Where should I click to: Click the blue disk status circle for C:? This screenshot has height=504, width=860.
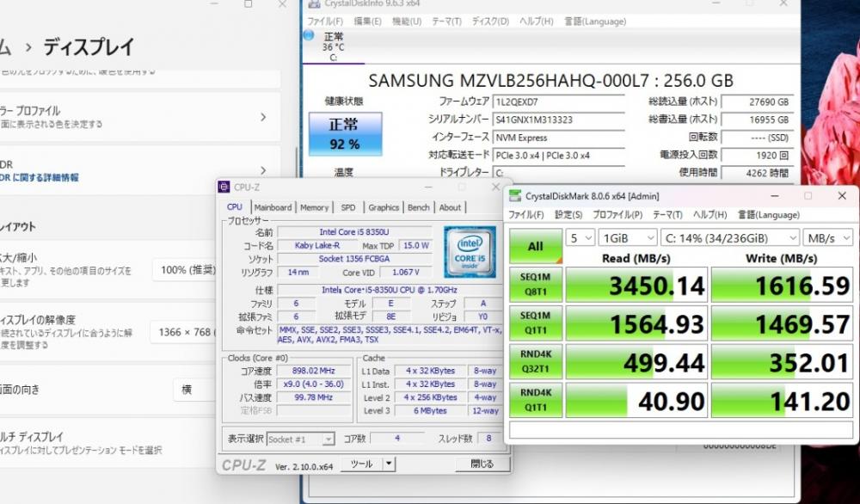pyautogui.click(x=309, y=35)
